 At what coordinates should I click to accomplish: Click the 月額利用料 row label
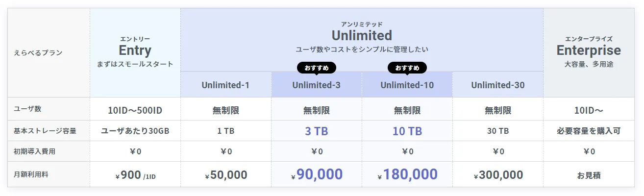34,175
